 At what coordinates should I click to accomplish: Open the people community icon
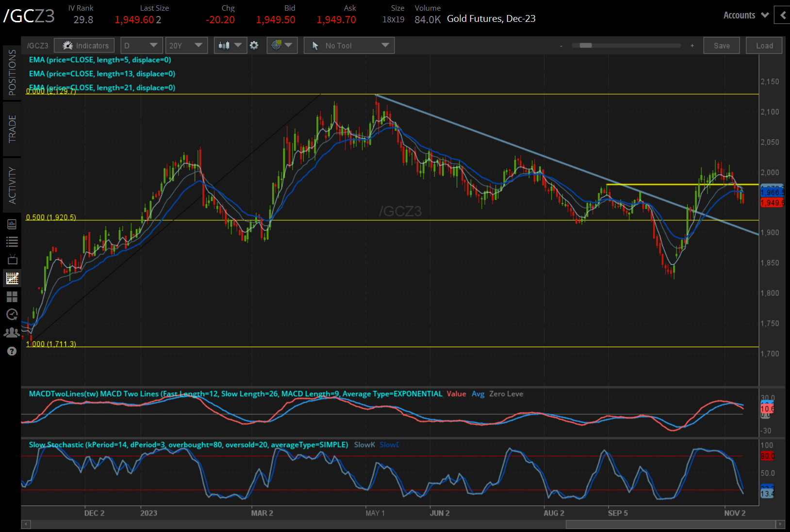point(12,333)
